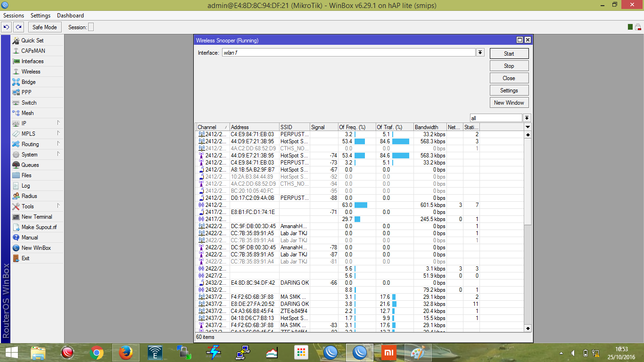
Task: Open the Sessions menu
Action: pyautogui.click(x=14, y=16)
